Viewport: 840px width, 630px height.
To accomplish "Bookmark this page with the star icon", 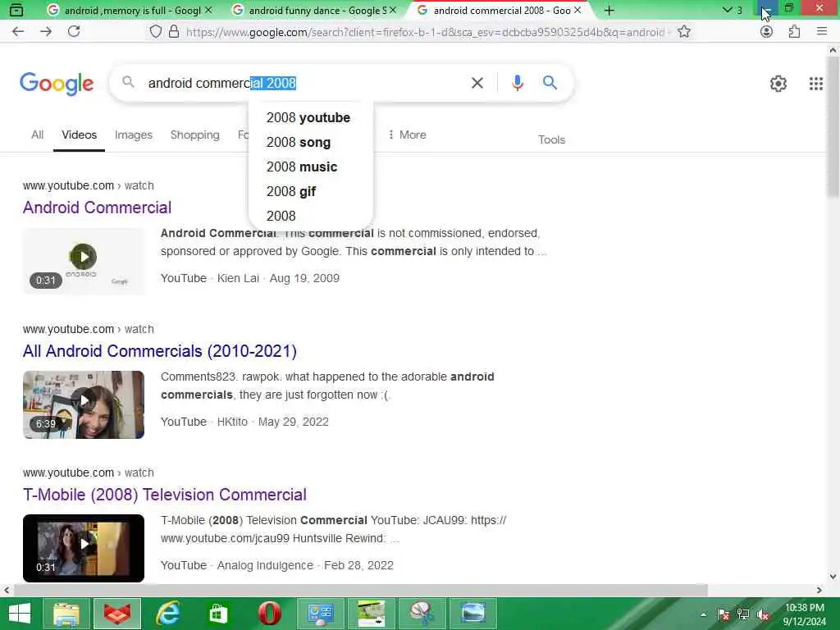I will (x=683, y=32).
